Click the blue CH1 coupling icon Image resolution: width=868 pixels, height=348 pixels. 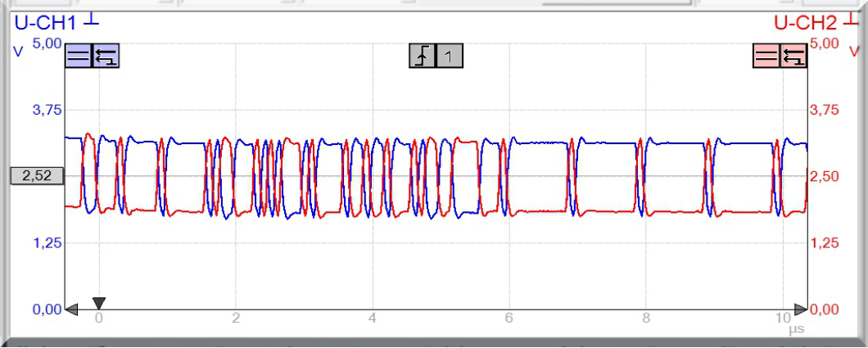[x=79, y=56]
